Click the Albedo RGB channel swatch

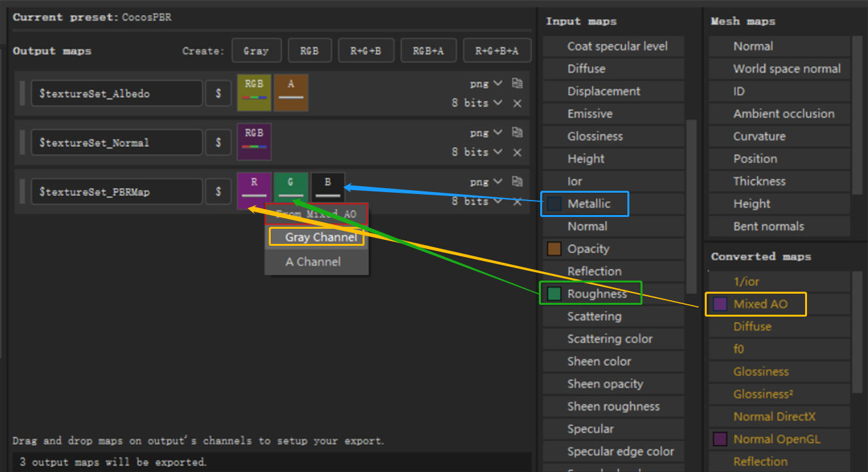tap(254, 92)
